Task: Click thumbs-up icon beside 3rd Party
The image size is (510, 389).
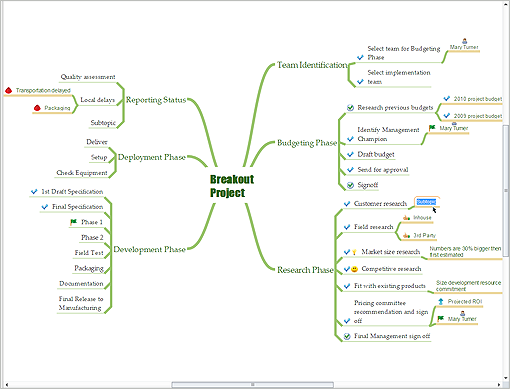Action: [x=406, y=235]
